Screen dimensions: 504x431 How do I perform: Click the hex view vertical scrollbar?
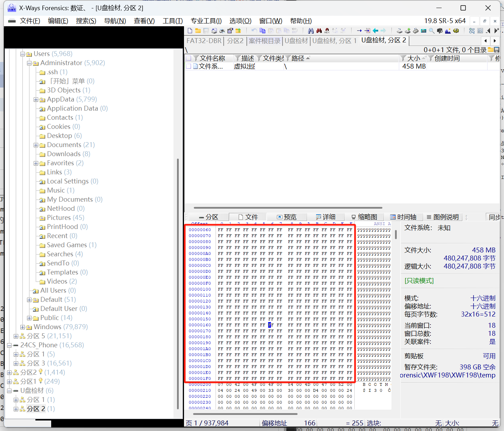click(x=396, y=234)
